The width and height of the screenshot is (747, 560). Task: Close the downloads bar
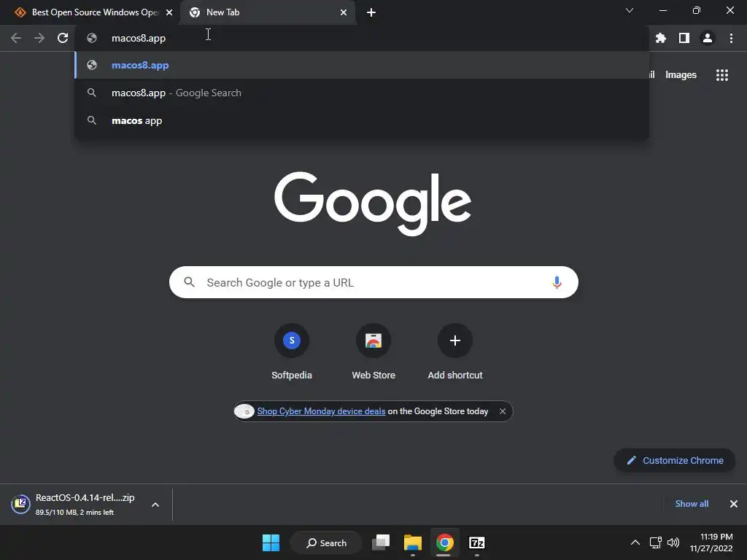click(x=734, y=504)
